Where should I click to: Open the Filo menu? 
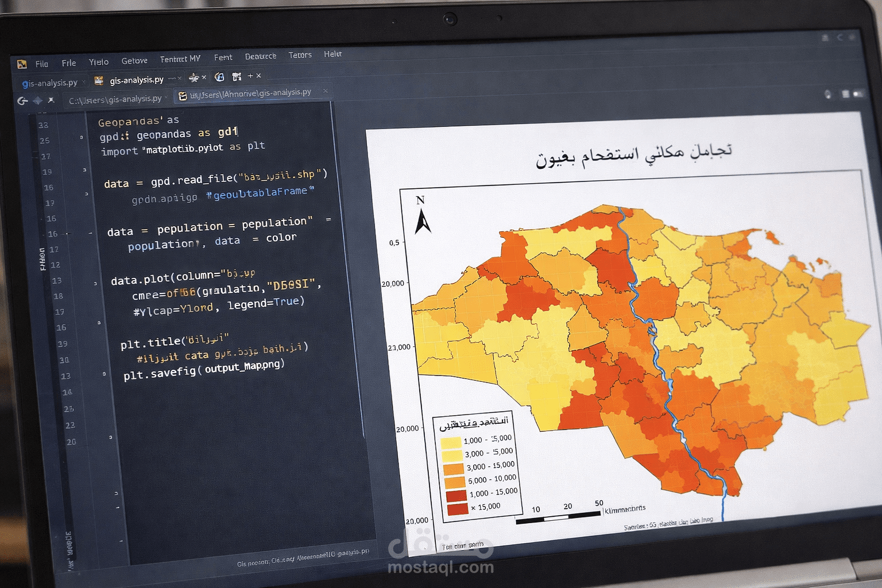point(41,64)
